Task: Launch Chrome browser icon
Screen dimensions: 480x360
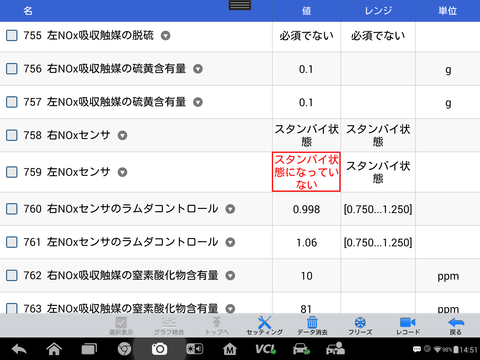Action: pos(124,349)
